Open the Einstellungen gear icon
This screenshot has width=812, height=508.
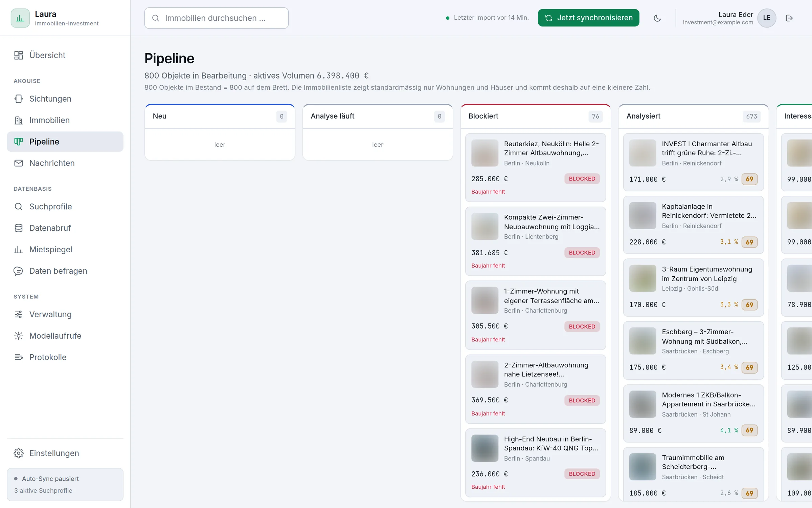coord(19,453)
